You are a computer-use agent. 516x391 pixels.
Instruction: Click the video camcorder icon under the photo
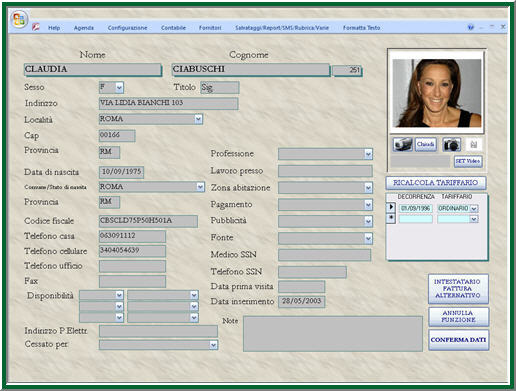click(x=402, y=144)
